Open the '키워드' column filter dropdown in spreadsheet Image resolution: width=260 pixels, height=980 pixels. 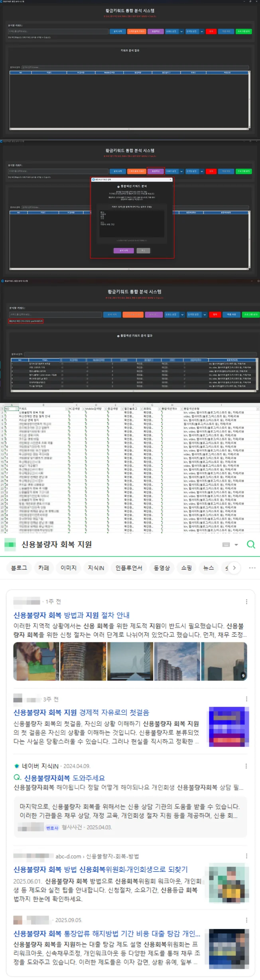tap(67, 409)
